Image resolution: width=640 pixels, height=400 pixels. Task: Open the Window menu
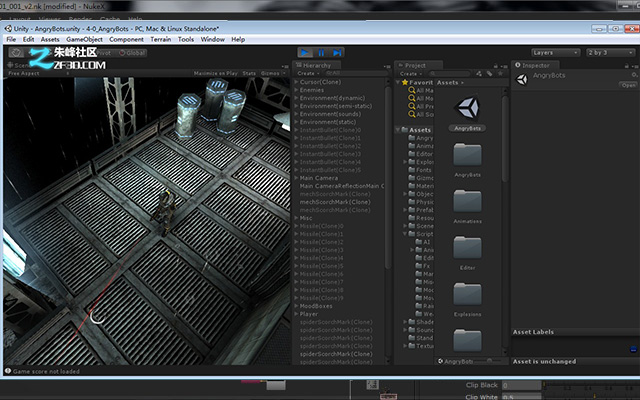click(x=213, y=39)
